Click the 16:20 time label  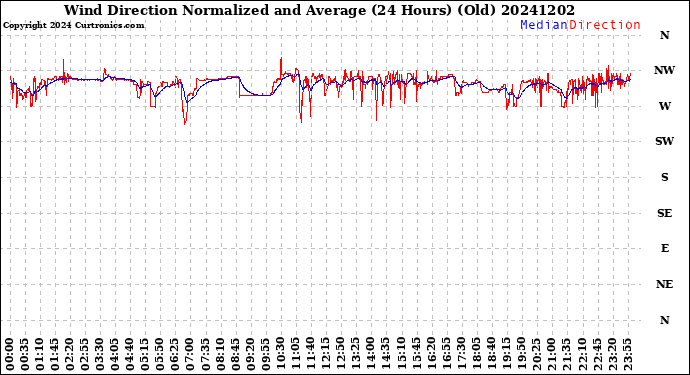[431, 355]
